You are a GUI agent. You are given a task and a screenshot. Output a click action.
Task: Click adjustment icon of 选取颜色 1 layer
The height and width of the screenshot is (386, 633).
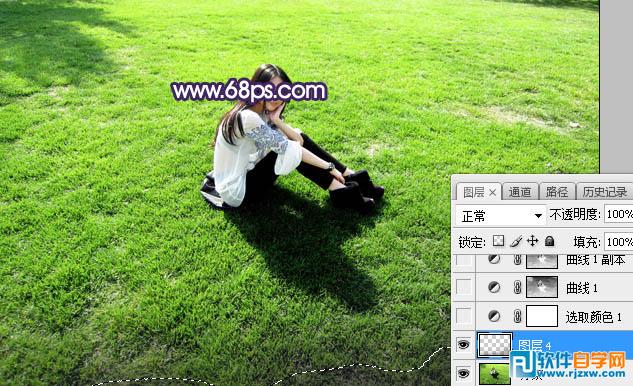(494, 316)
